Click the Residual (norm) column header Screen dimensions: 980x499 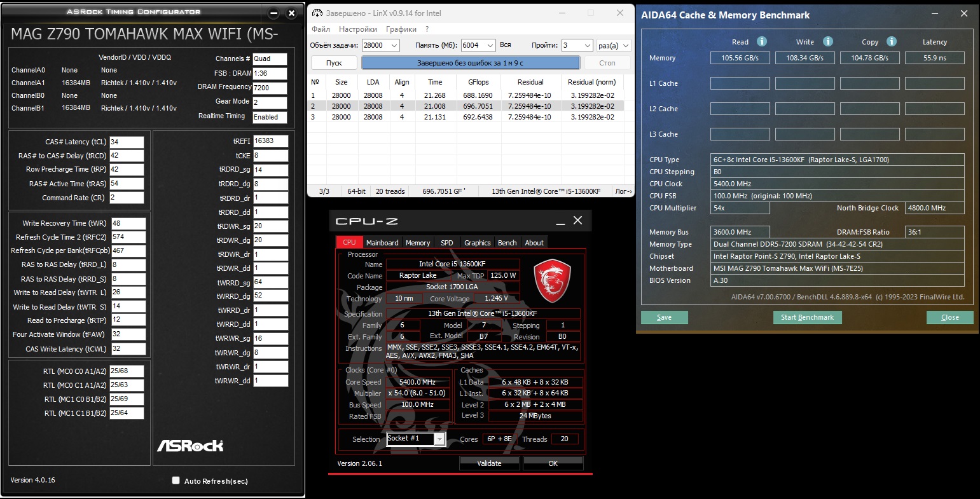tap(591, 82)
